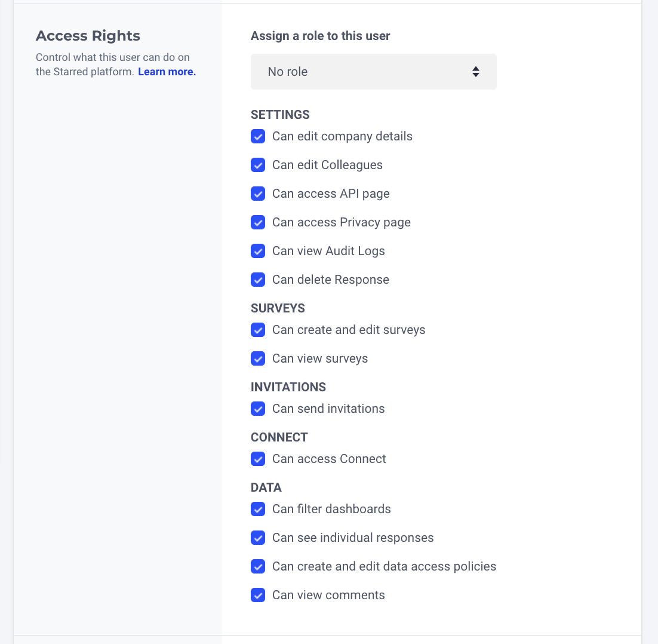Uncheck 'Can create and edit data access policies'

(258, 566)
